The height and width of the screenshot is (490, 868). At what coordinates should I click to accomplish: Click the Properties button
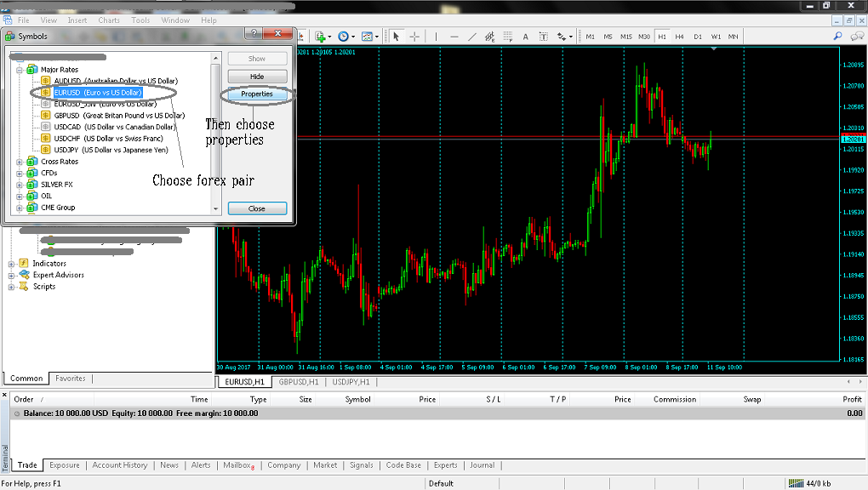pos(257,94)
